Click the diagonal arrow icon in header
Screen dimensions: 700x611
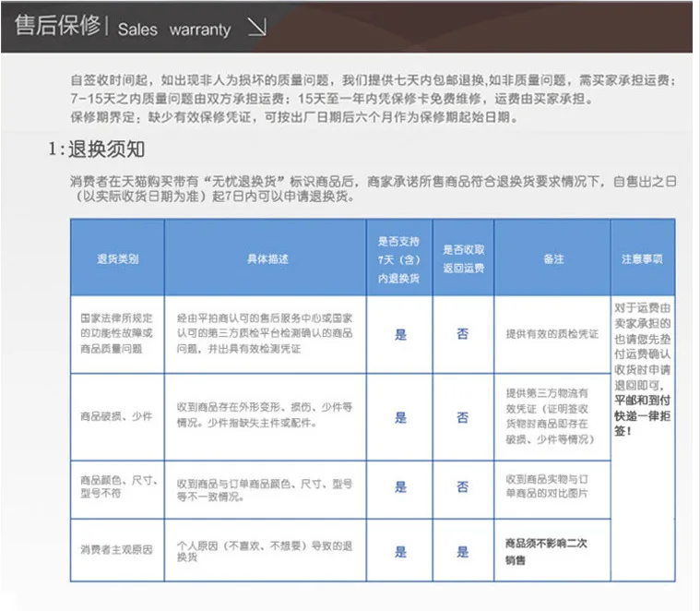[x=257, y=28]
